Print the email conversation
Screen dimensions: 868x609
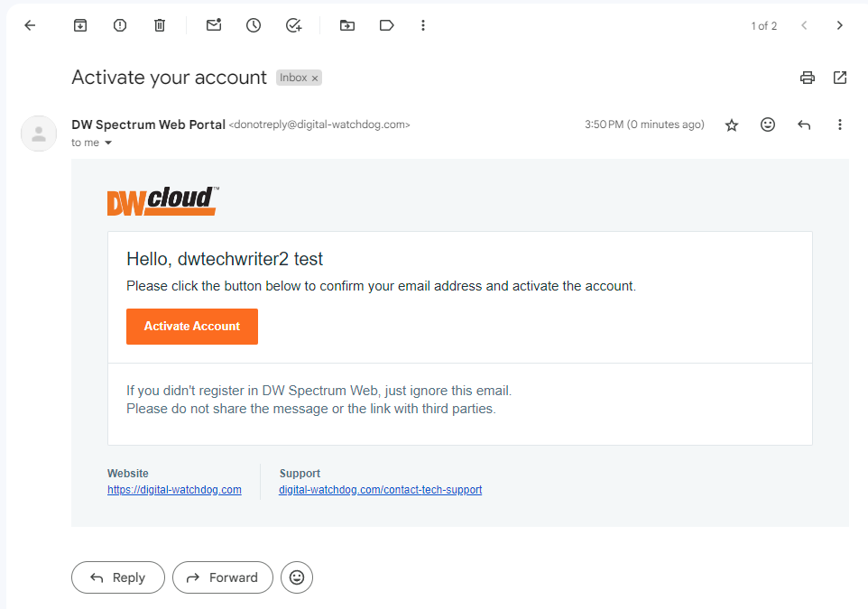[x=808, y=78]
